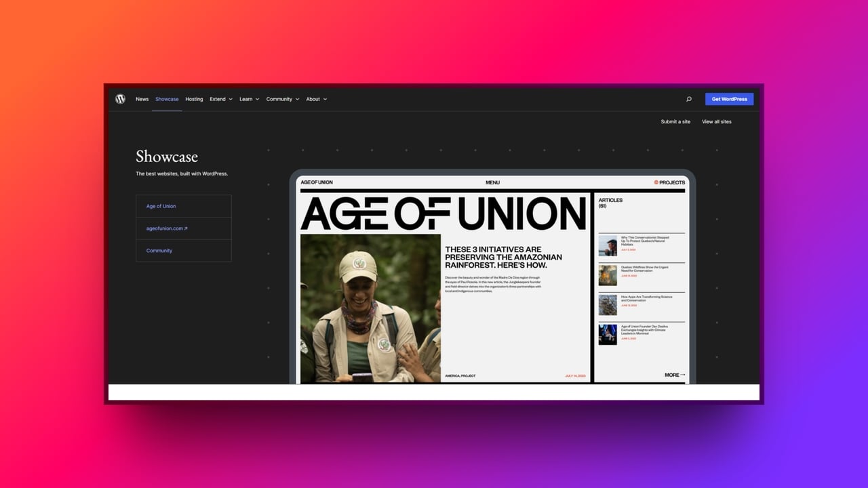Open the conservationist Quebec habitats article thumbnail
The width and height of the screenshot is (868, 488).
click(x=608, y=245)
